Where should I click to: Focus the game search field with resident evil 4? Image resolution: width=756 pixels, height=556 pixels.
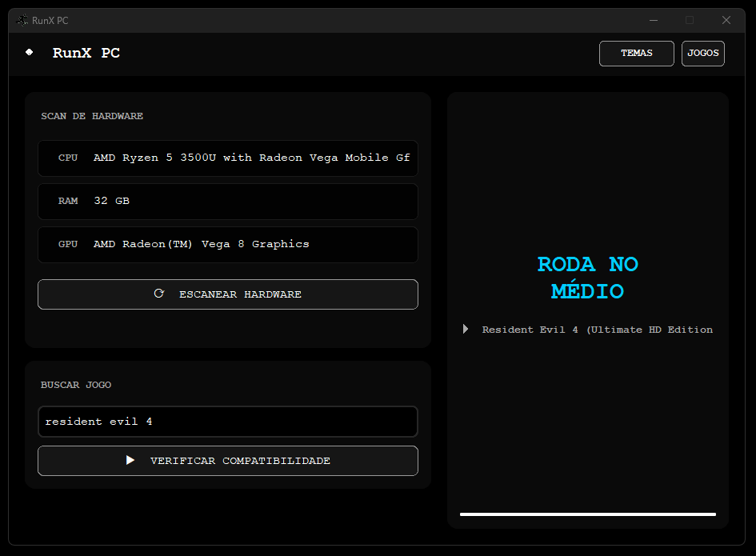click(228, 422)
